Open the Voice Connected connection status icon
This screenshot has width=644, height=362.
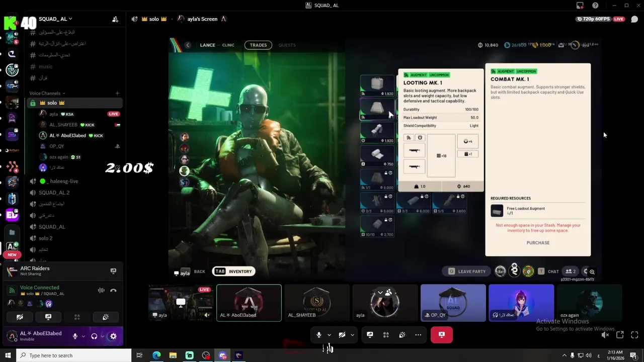tap(12, 290)
